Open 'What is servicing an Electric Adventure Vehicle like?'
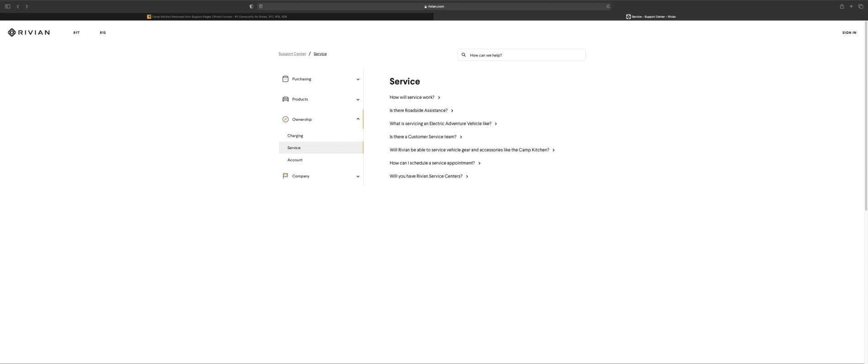The width and height of the screenshot is (868, 364). click(440, 123)
